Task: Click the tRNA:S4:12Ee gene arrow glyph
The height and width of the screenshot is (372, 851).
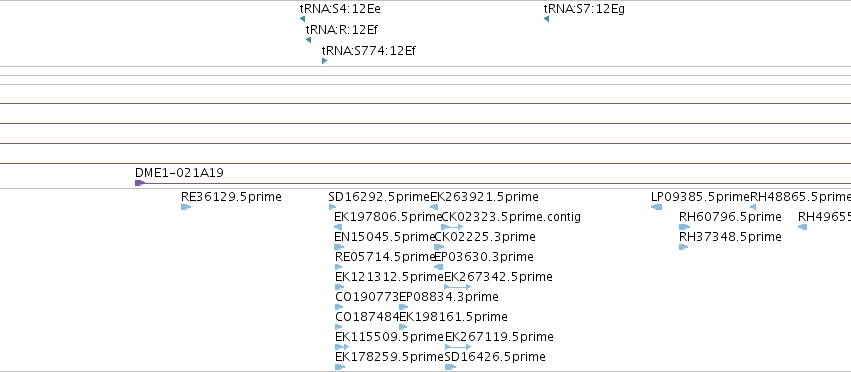Action: (302, 19)
